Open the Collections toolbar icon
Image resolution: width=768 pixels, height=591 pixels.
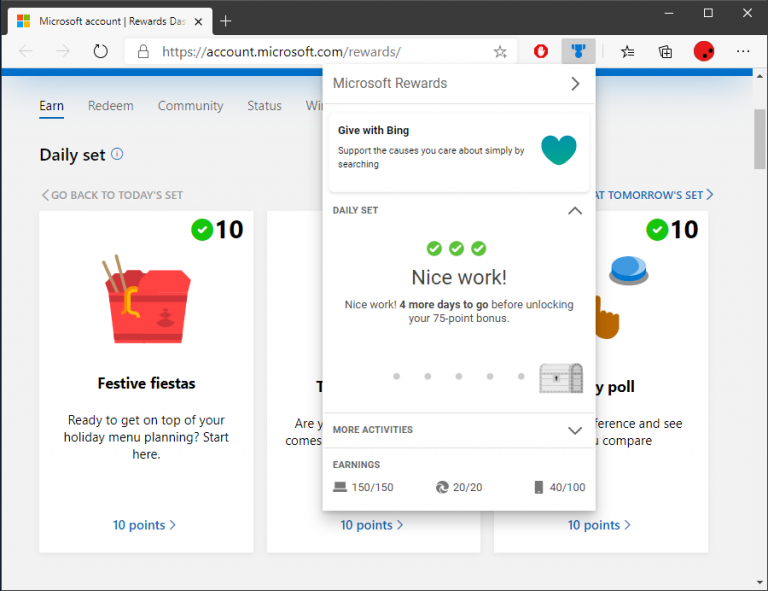tap(665, 51)
